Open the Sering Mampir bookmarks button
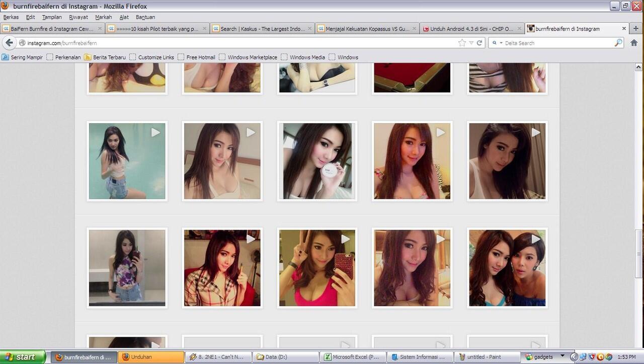This screenshot has height=364, width=644. pos(23,57)
